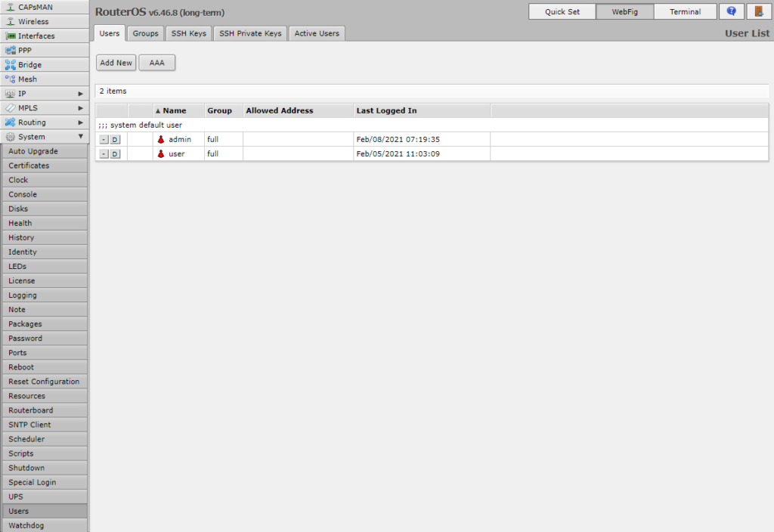The width and height of the screenshot is (774, 532).
Task: Disable the admin user with D button
Action: click(x=115, y=140)
